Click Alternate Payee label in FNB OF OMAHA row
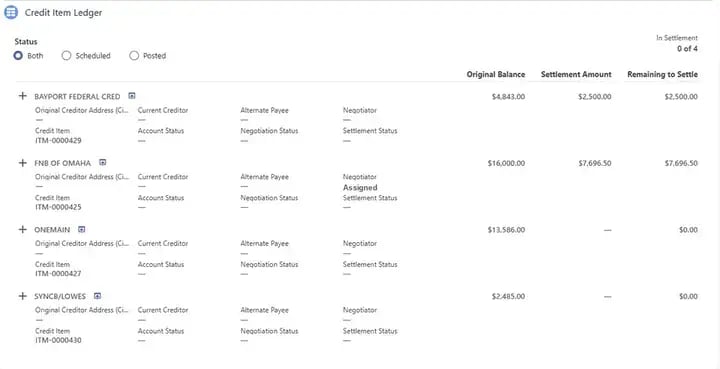 (264, 177)
